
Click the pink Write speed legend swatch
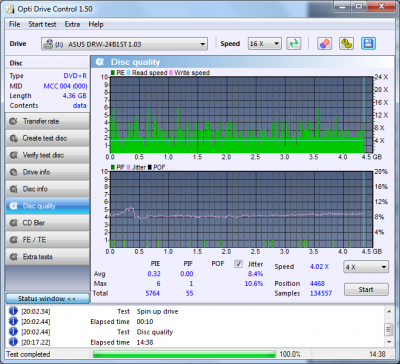click(171, 73)
